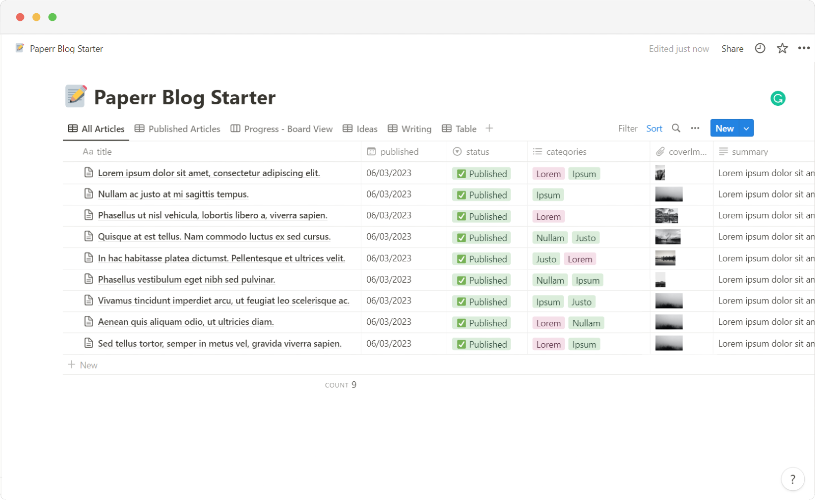The width and height of the screenshot is (815, 500).
Task: Add a row with + New below the table
Action: click(83, 365)
